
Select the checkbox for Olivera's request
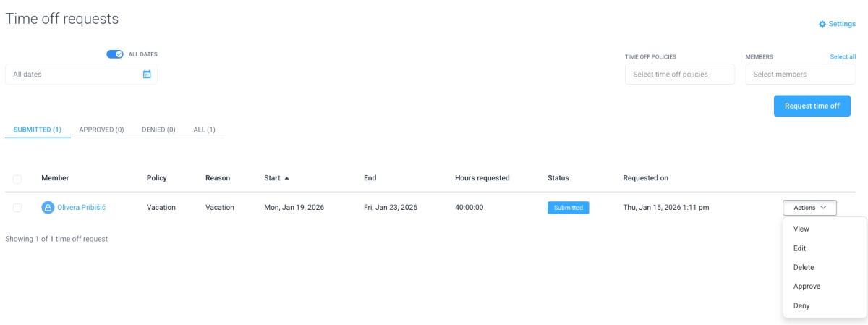point(17,208)
